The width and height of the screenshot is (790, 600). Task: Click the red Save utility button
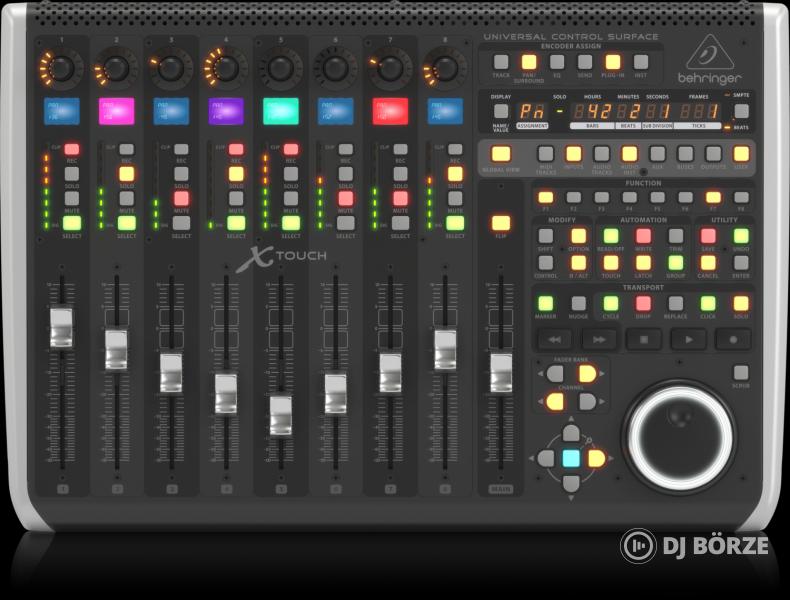708,236
